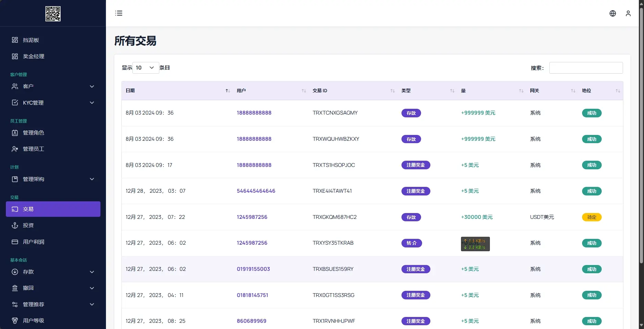Go to 用户利润 in the sidebar

coord(33,242)
